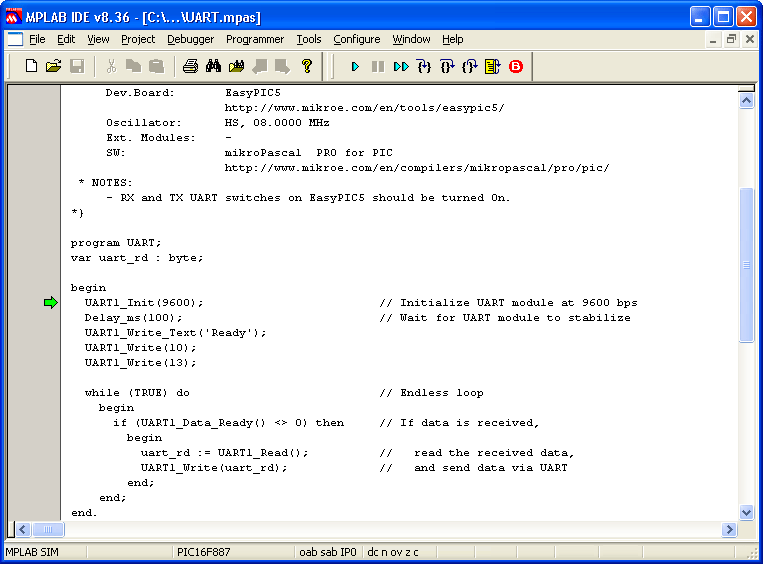This screenshot has width=763, height=564.
Task: Click the 'uart_rd := UART1_Read();' line
Action: pyautogui.click(x=224, y=453)
